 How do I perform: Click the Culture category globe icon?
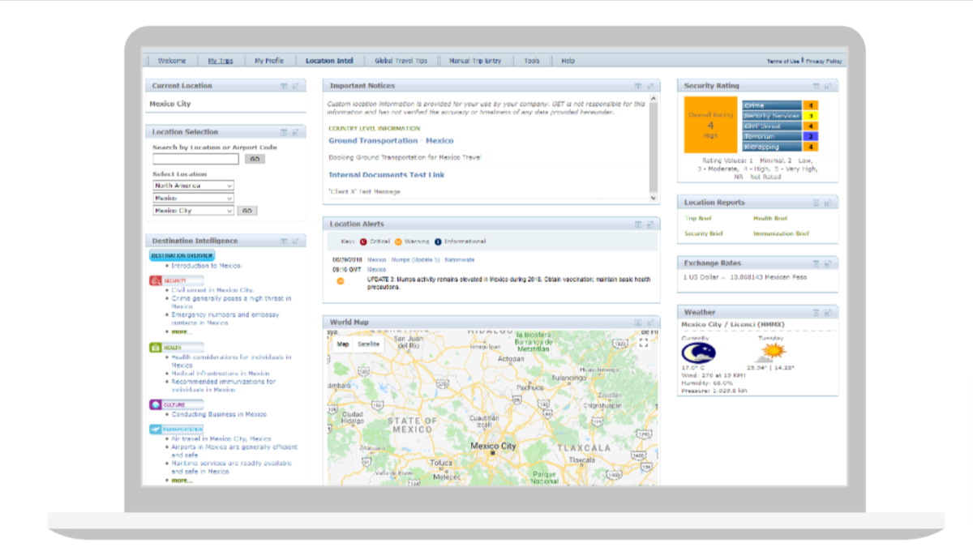[156, 404]
